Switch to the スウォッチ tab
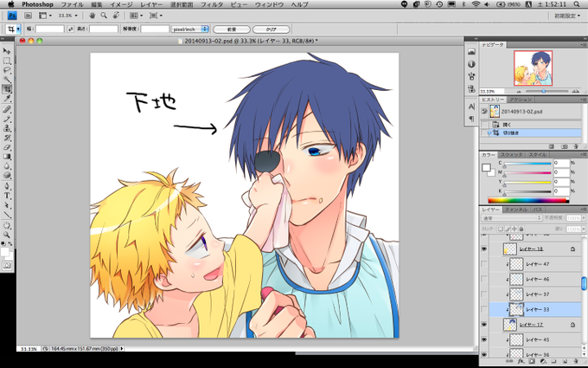 512,155
